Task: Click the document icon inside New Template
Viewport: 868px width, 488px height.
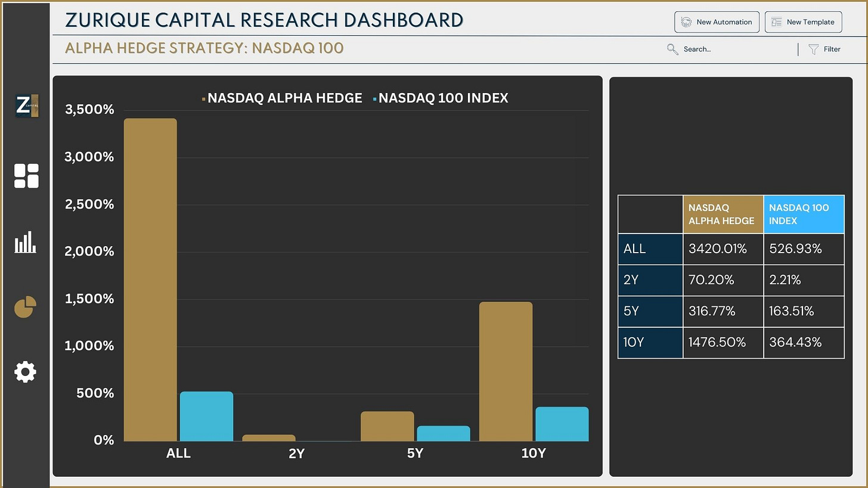Action: pos(776,21)
